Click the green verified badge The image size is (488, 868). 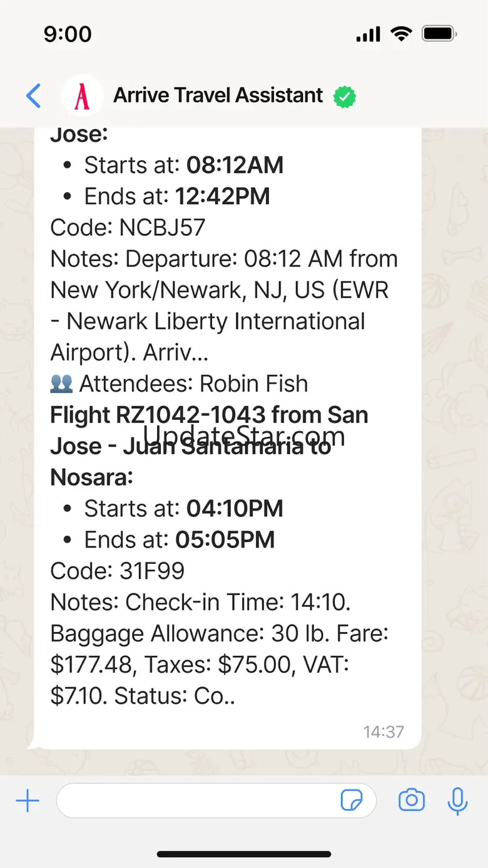(x=344, y=96)
